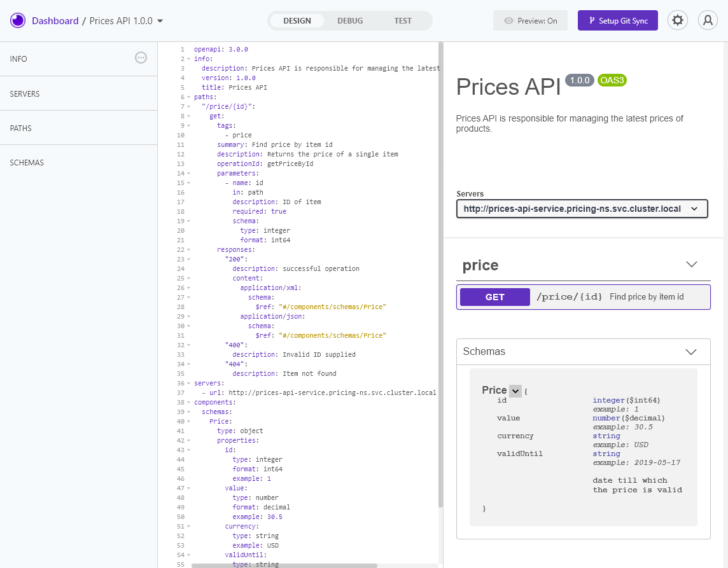The width and height of the screenshot is (728, 568).
Task: Toggle Preview: On button
Action: (530, 20)
